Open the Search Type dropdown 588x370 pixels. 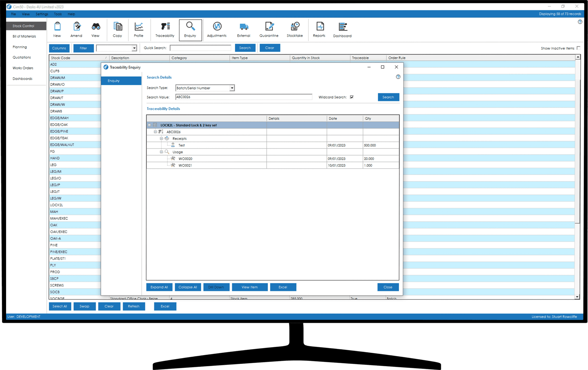pyautogui.click(x=231, y=88)
